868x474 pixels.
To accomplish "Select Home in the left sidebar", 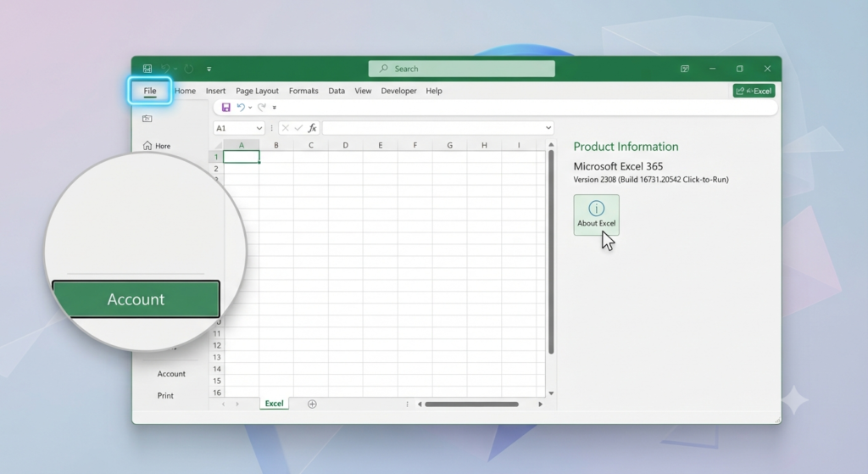I will (157, 146).
